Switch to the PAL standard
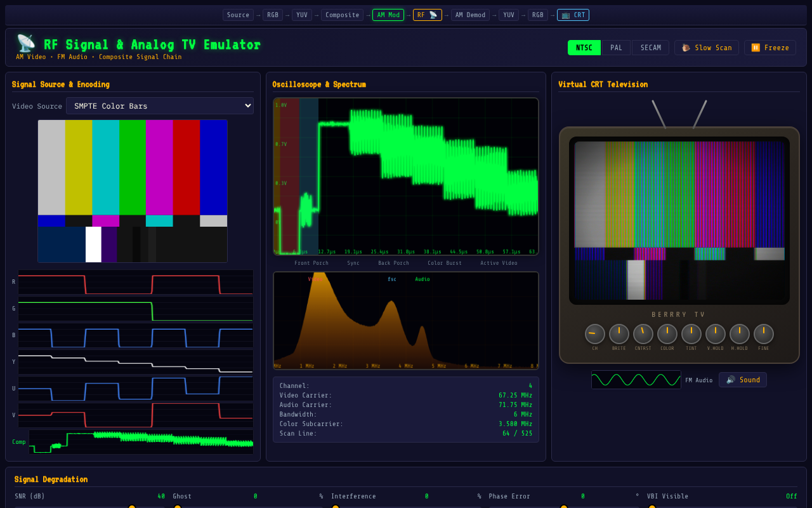Image resolution: width=812 pixels, height=508 pixels. click(616, 48)
